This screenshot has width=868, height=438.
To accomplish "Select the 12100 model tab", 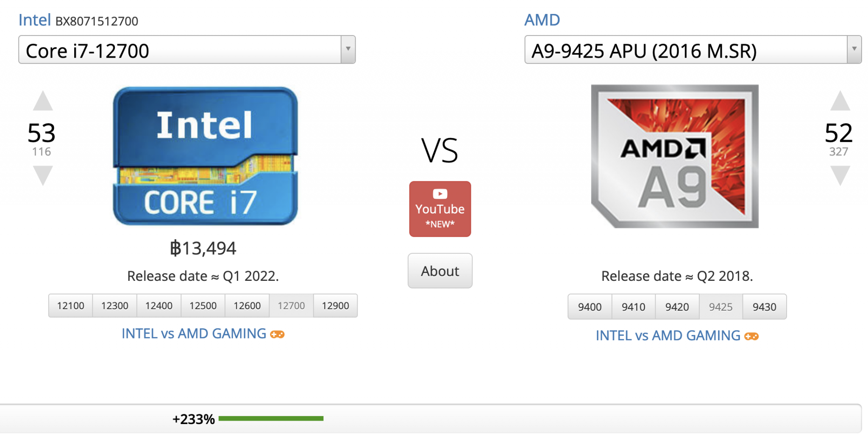I will click(70, 306).
